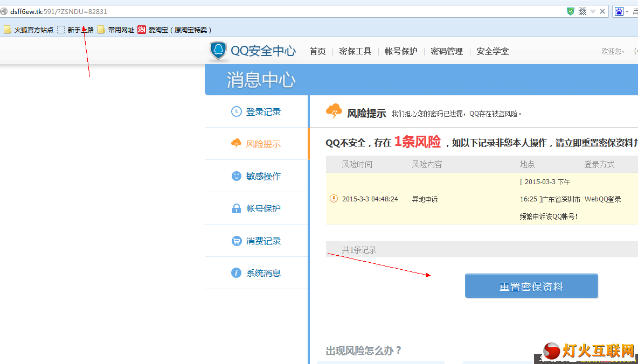
Task: Click the face icon beside 敏感操作
Action: pos(237,176)
